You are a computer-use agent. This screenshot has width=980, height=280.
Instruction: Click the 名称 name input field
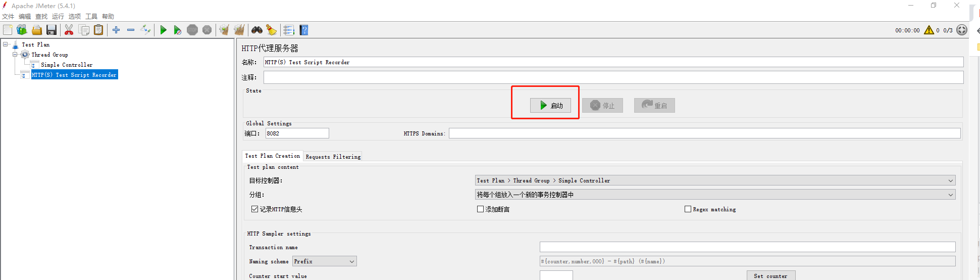(x=613, y=62)
